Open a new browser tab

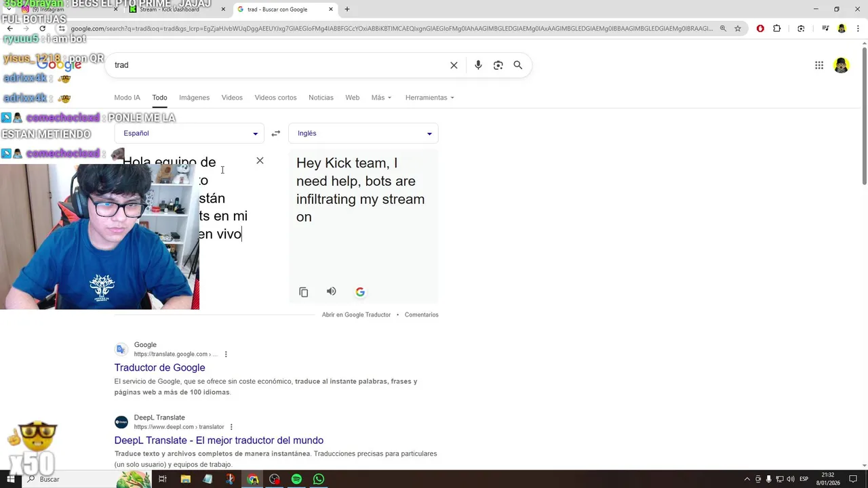(x=347, y=9)
